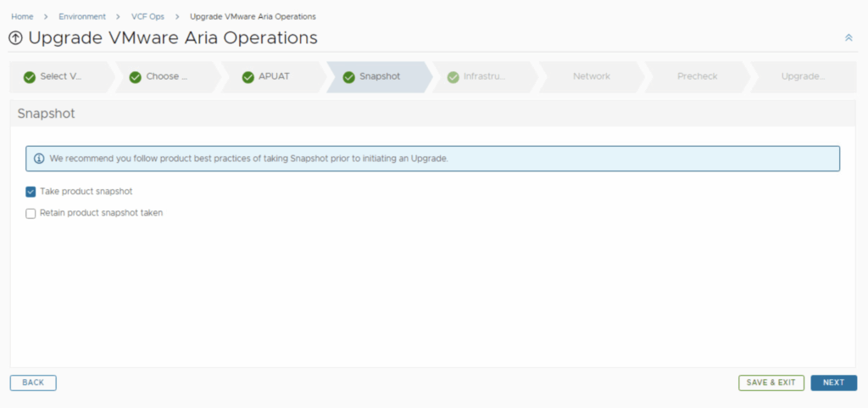Click the info icon in the recommendation banner

point(39,159)
